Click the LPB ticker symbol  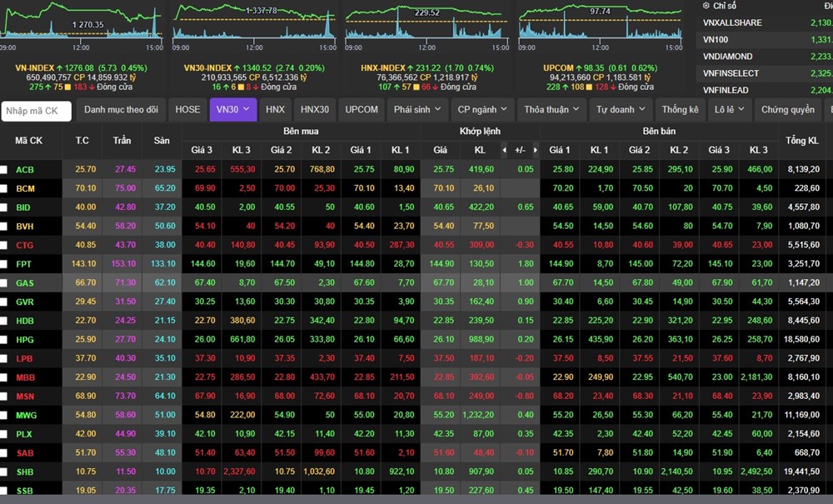[x=24, y=358]
